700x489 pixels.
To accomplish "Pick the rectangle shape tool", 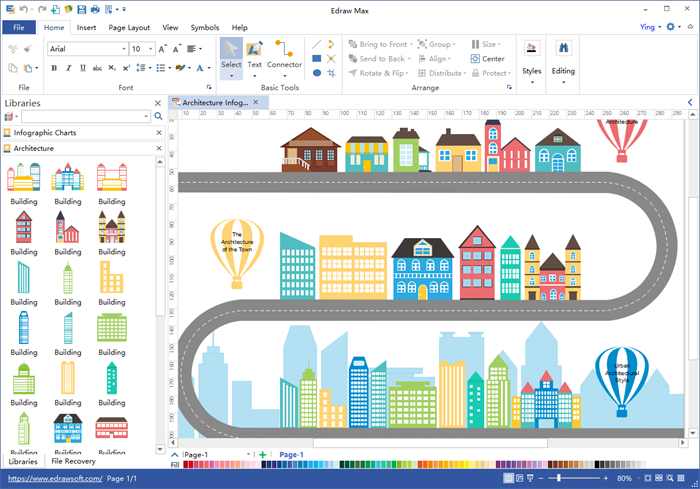I will coord(317,58).
